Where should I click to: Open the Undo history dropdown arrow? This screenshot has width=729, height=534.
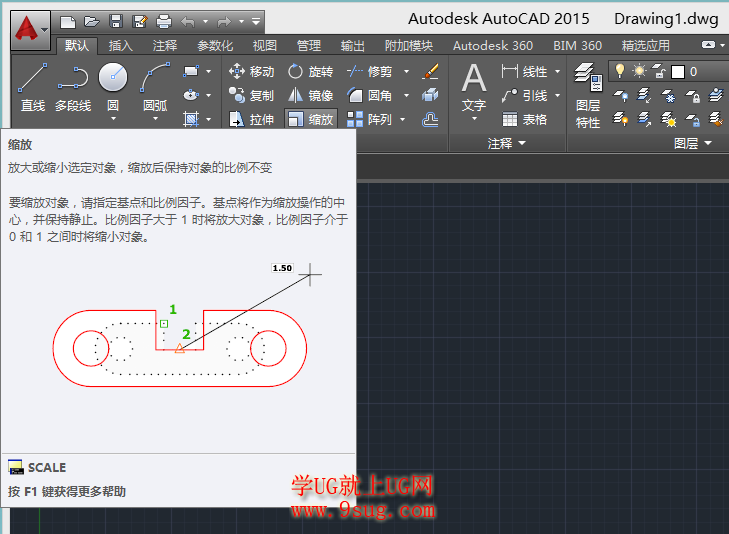click(205, 21)
